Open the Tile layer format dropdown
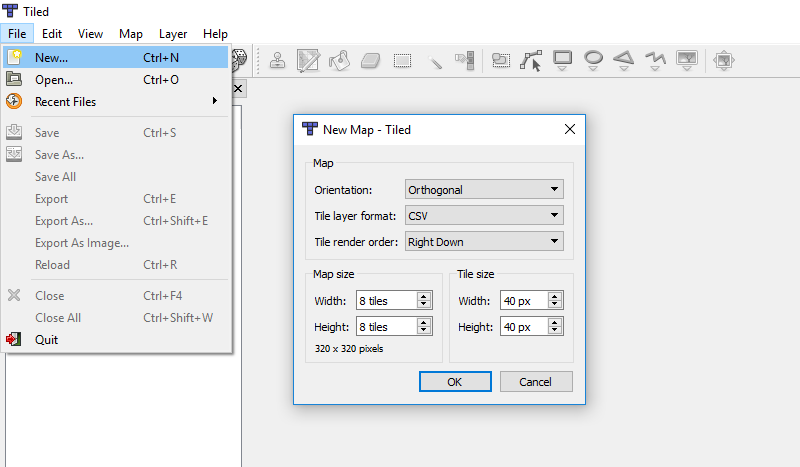The height and width of the screenshot is (467, 800). pyautogui.click(x=484, y=215)
